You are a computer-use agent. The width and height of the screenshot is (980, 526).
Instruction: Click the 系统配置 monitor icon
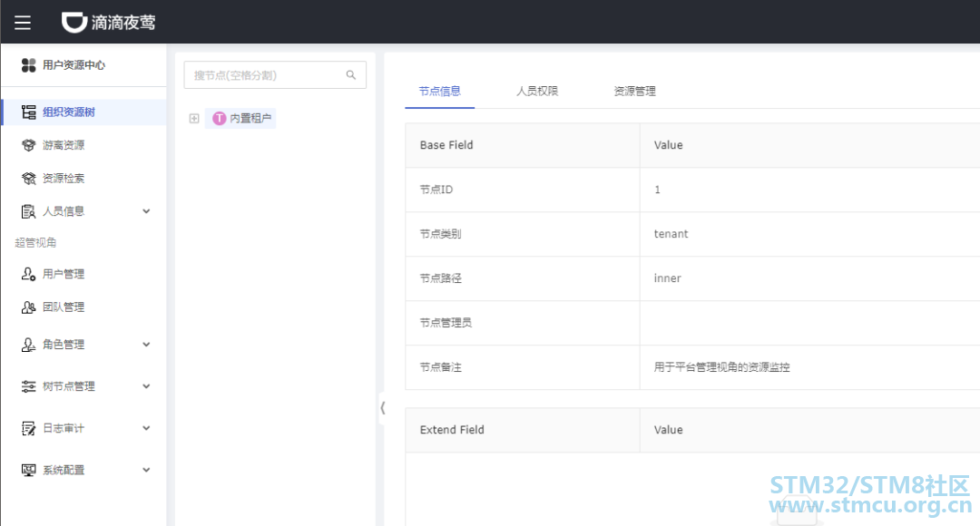[28, 470]
